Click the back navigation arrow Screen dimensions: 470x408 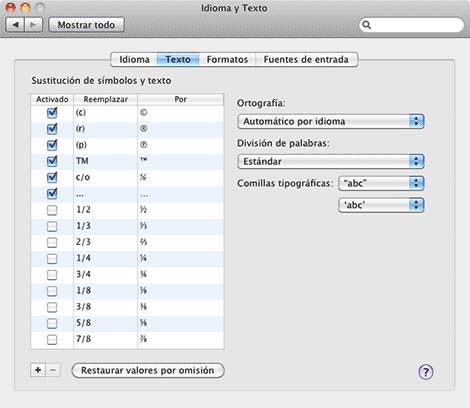(15, 25)
